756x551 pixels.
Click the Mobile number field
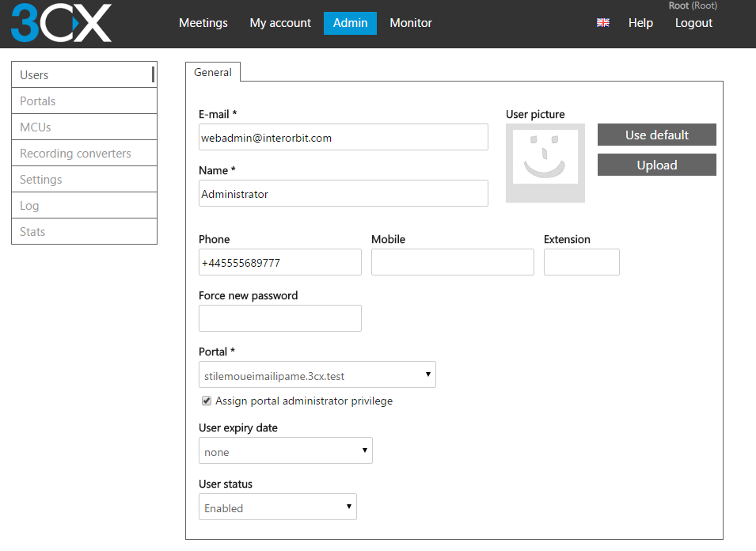pos(453,262)
